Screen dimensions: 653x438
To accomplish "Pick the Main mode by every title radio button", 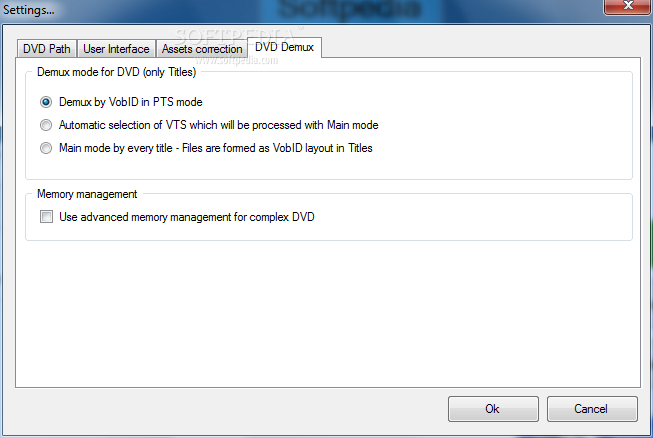I will (x=46, y=148).
